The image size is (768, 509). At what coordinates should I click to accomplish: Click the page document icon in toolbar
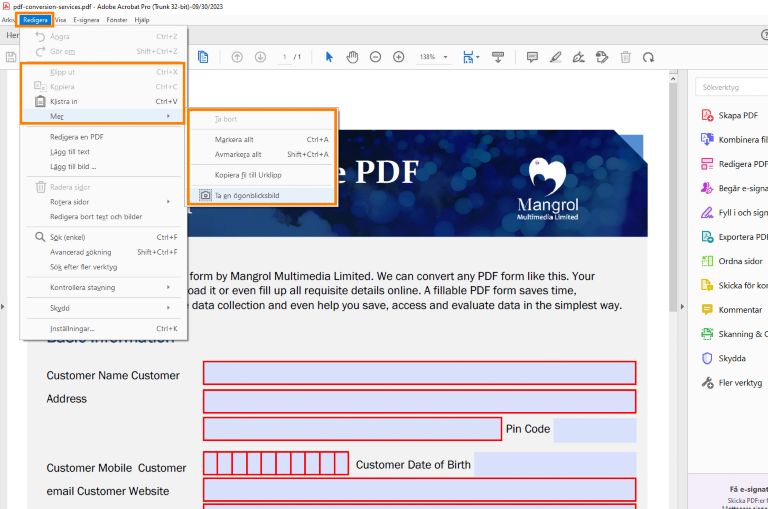203,57
